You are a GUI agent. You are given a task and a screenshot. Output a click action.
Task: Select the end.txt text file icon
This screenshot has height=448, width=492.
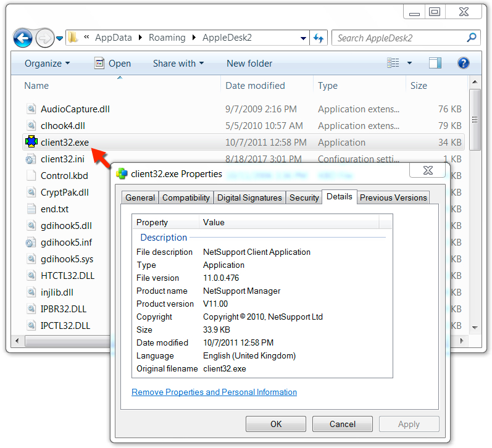(31, 209)
